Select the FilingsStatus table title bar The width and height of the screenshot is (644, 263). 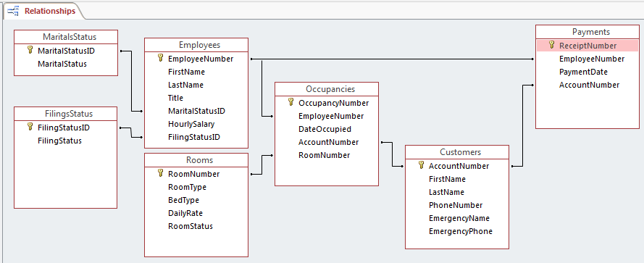[x=66, y=114]
